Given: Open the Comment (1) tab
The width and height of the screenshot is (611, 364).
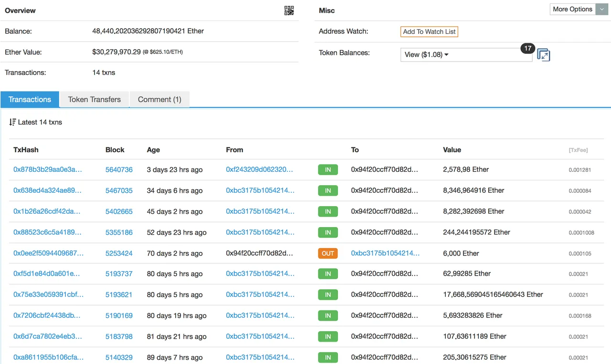Looking at the screenshot, I should coord(159,99).
